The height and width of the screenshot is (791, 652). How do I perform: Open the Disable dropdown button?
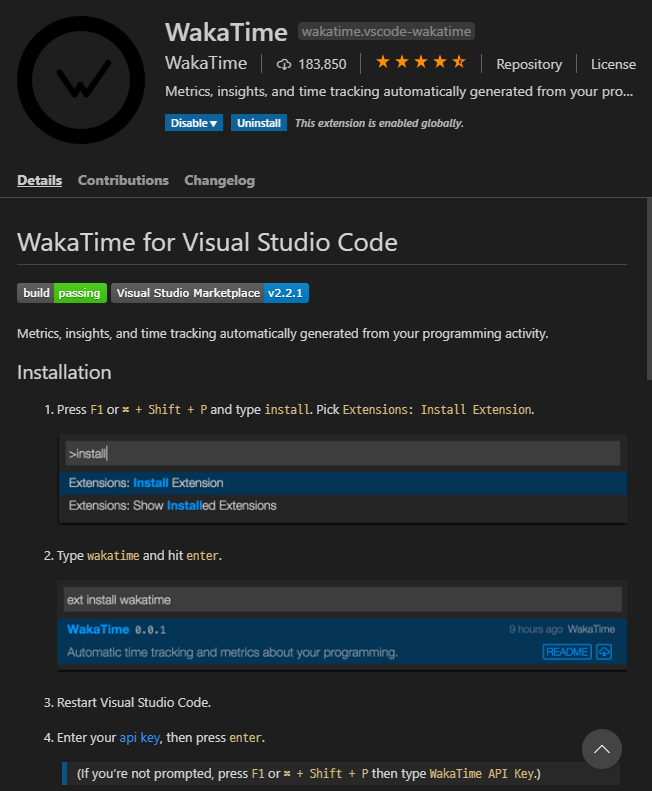pyautogui.click(x=194, y=123)
